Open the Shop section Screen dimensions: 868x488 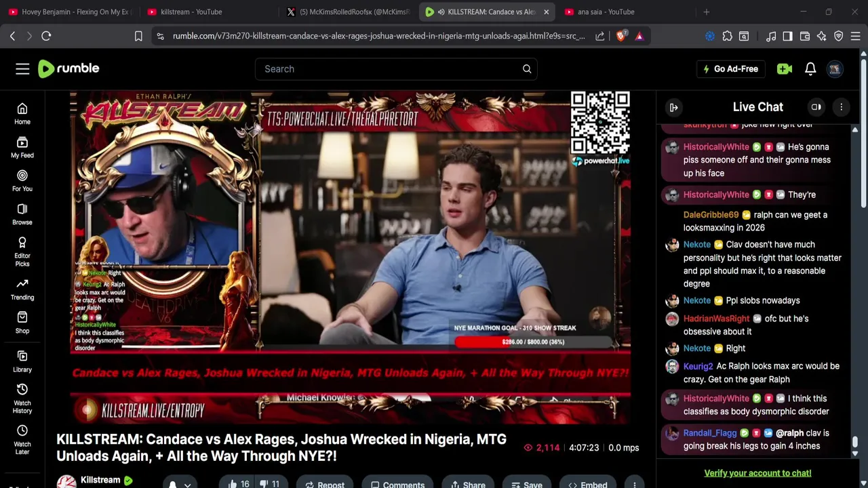(x=22, y=323)
